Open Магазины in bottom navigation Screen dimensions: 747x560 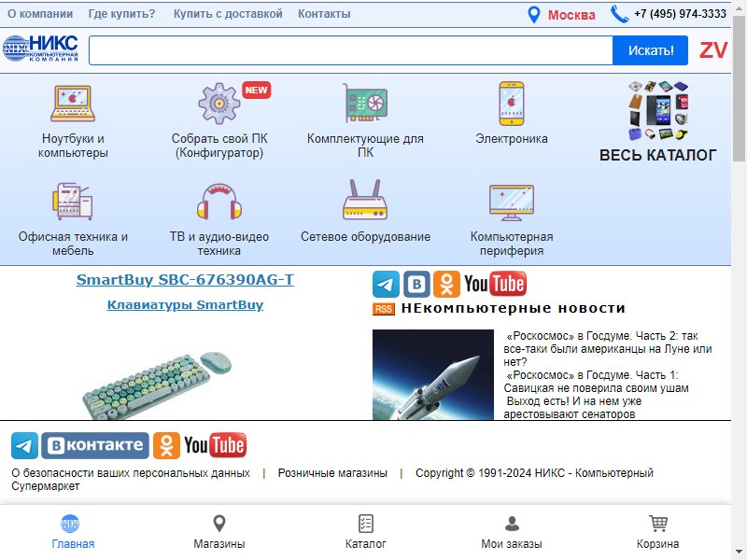coord(219,532)
